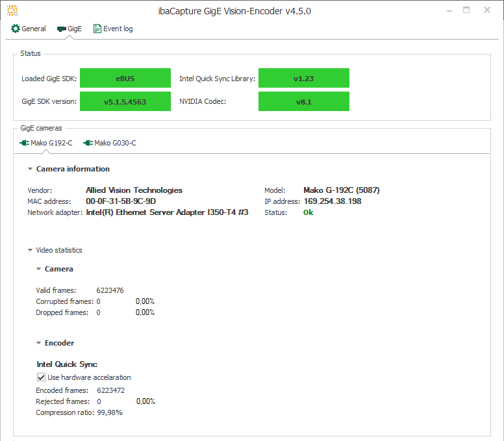Click the GigE camera icon

coord(62,29)
